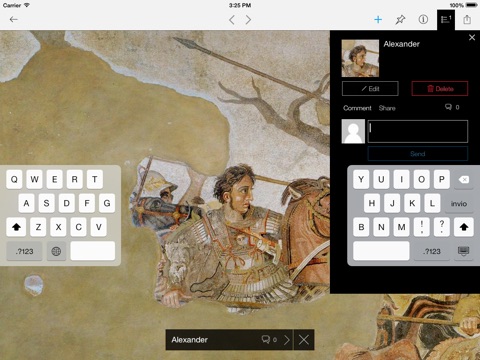
Task: Tap the invio return key
Action: coord(459,203)
